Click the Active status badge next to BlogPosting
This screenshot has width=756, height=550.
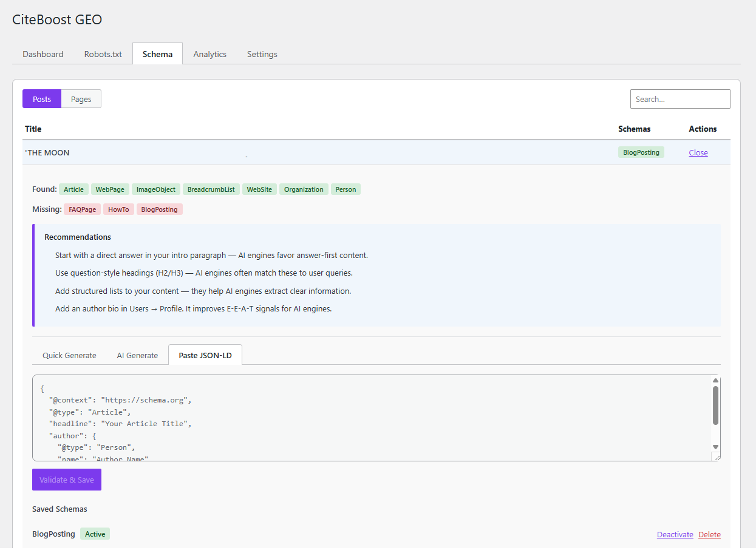(95, 534)
